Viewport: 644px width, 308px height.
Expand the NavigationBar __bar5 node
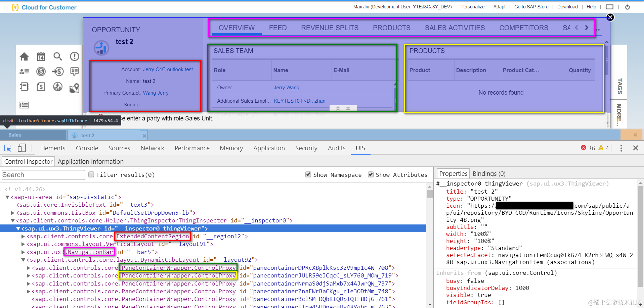(23, 252)
